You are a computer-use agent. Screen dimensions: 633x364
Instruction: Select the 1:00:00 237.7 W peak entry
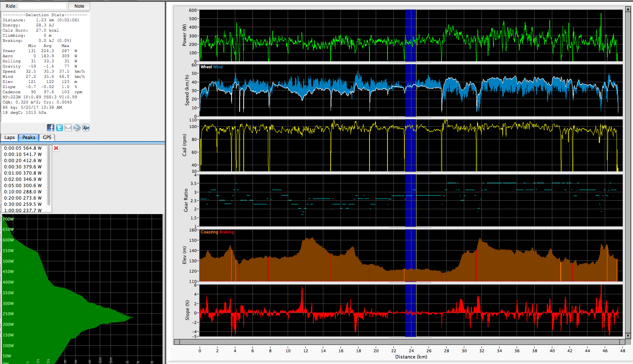(23, 210)
